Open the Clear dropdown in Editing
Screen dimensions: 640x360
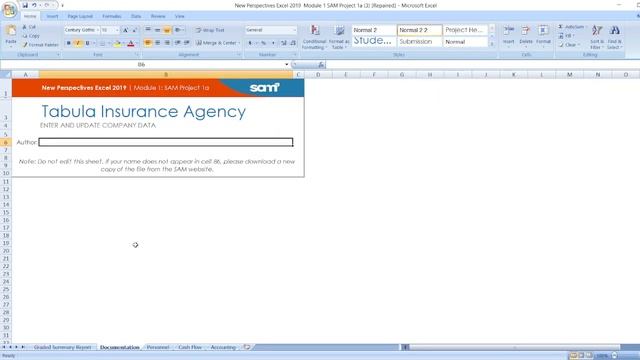[569, 45]
